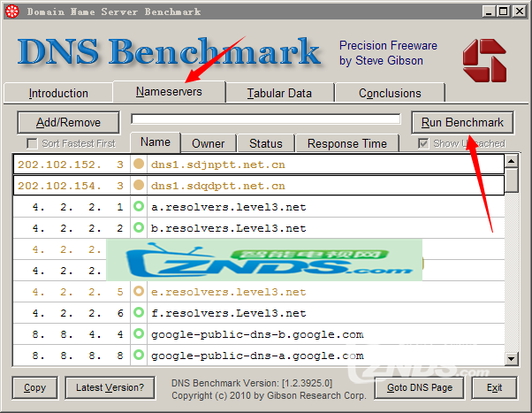
Task: Open the Introduction tab
Action: (x=58, y=93)
